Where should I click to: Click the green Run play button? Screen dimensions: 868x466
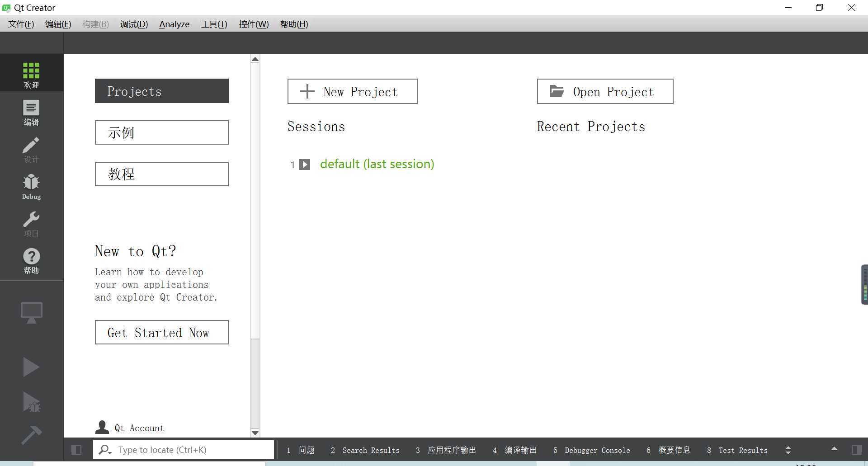[x=31, y=367]
